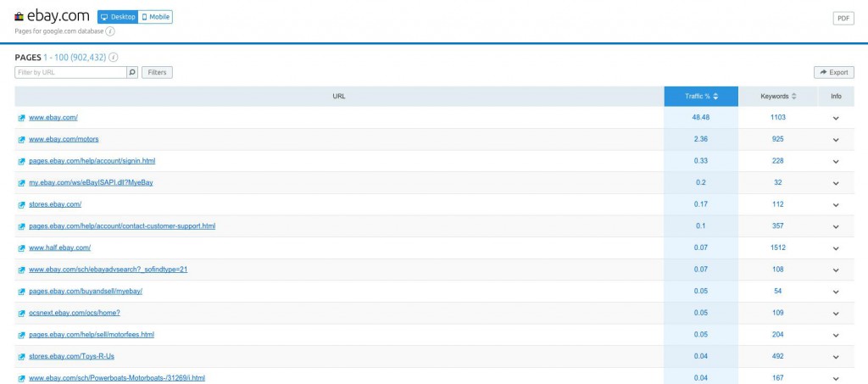Open pages.ebay.com/buyandsell/myebay/ link
The width and height of the screenshot is (868, 384).
click(x=86, y=291)
